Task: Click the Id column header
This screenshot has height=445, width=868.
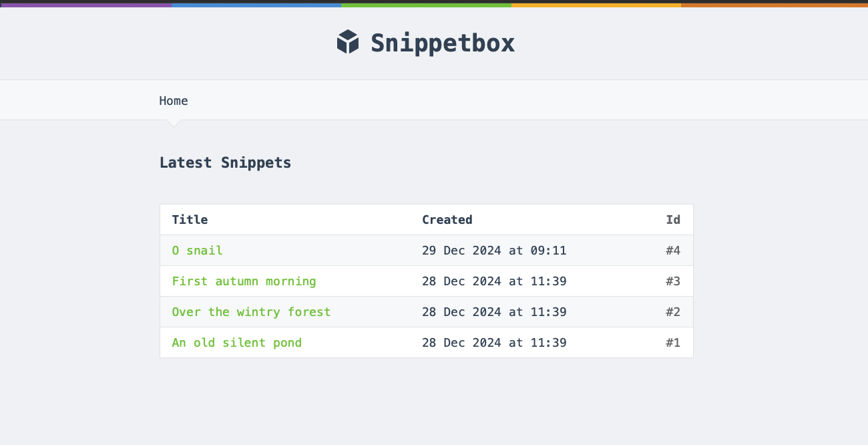Action: pyautogui.click(x=673, y=220)
